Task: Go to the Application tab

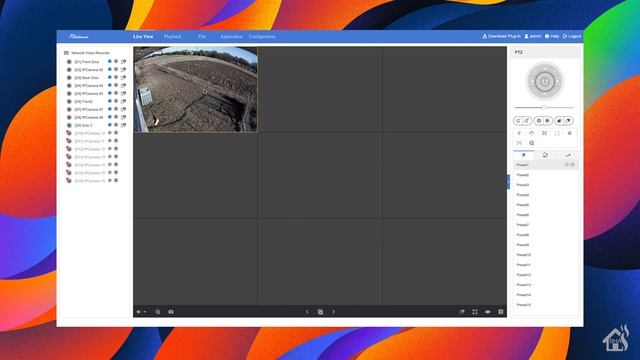Action: 231,37
